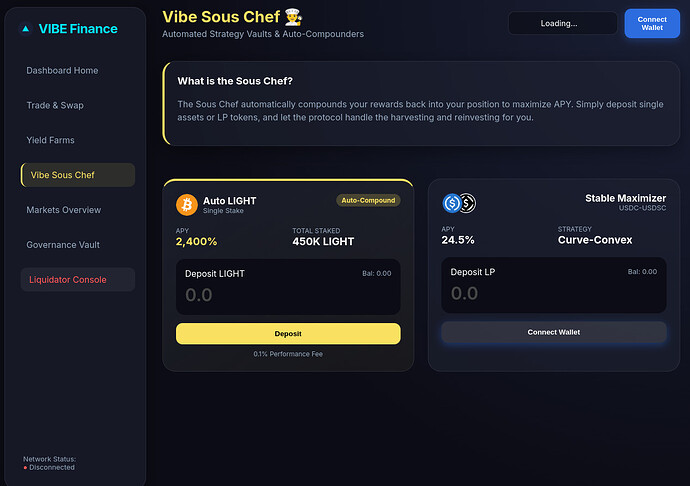Select Vibe Sous Chef sidebar item
The image size is (690, 486).
pyautogui.click(x=77, y=175)
